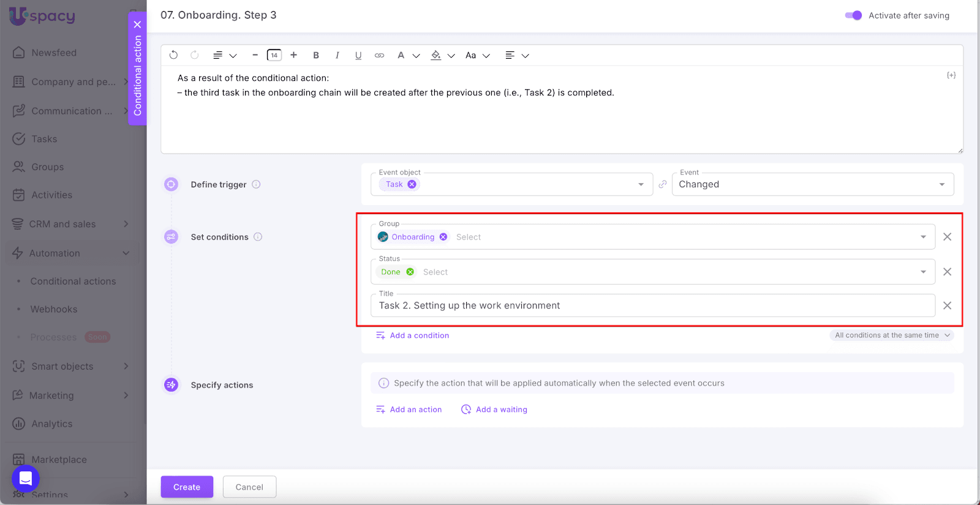Click the underline formatting icon
The height and width of the screenshot is (505, 980).
pos(358,55)
